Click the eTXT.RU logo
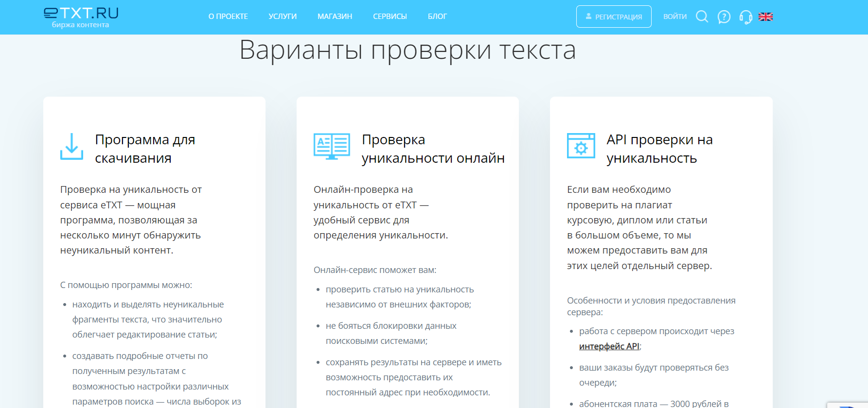Image resolution: width=868 pixels, height=408 pixels. pyautogui.click(x=81, y=17)
